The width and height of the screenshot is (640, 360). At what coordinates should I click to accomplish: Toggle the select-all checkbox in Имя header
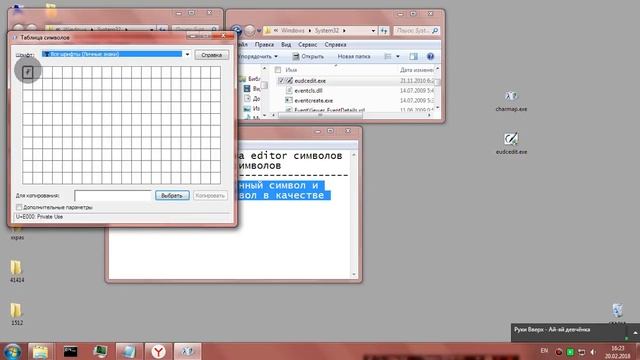[278, 70]
